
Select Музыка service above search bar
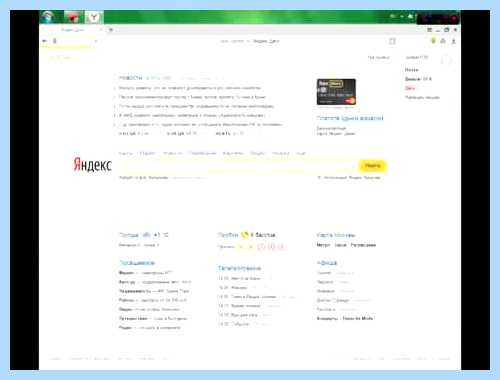pyautogui.click(x=280, y=153)
